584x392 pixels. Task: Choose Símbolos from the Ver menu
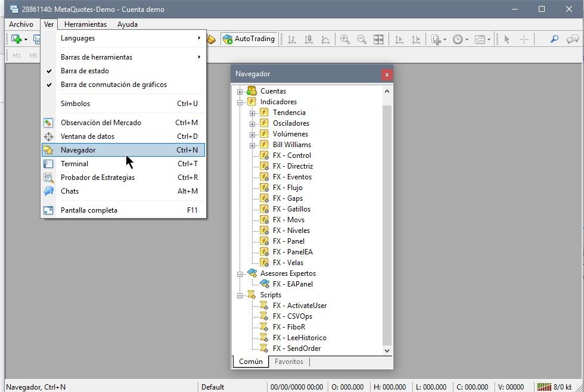coord(123,104)
